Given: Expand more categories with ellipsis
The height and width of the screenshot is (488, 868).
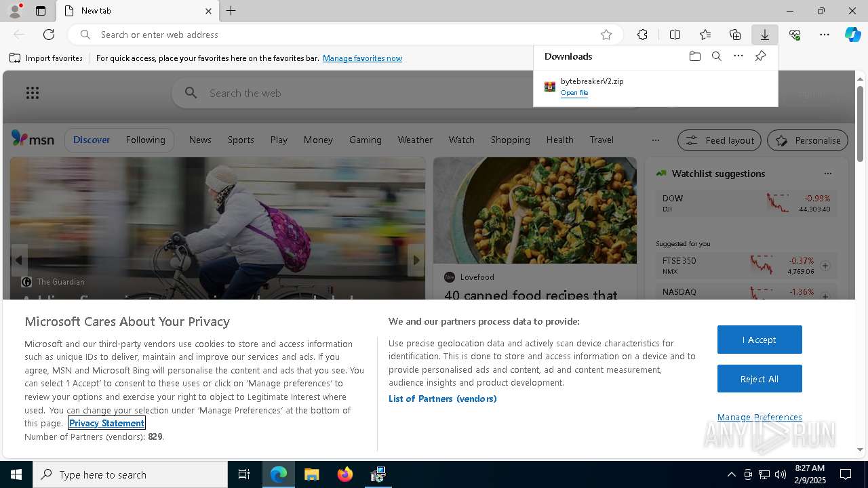Looking at the screenshot, I should click(655, 140).
